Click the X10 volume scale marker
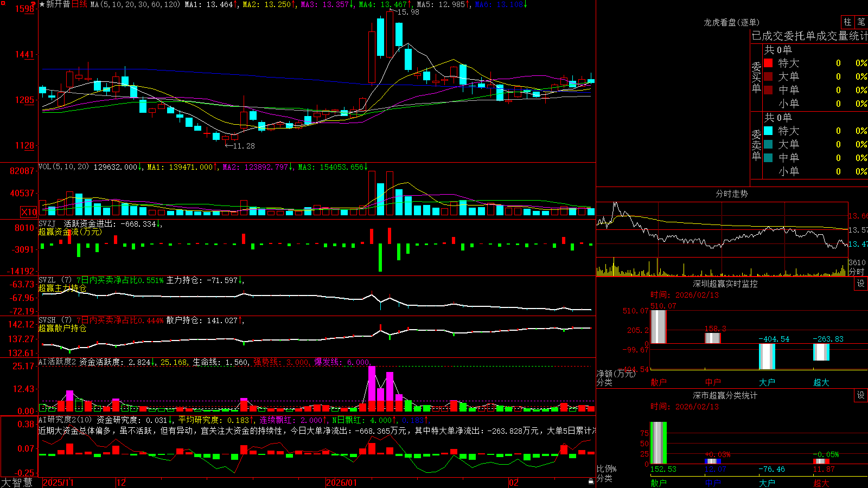The width and height of the screenshot is (868, 488). point(29,212)
